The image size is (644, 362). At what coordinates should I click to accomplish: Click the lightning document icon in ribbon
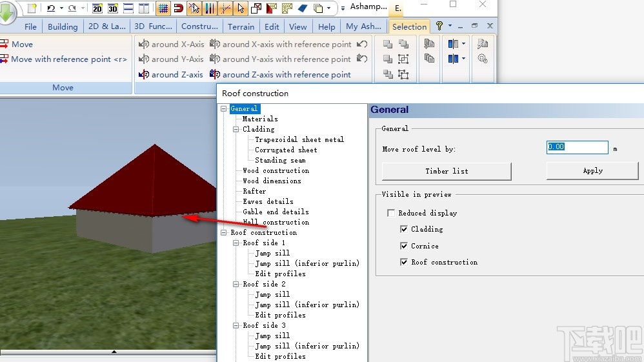click(x=483, y=43)
